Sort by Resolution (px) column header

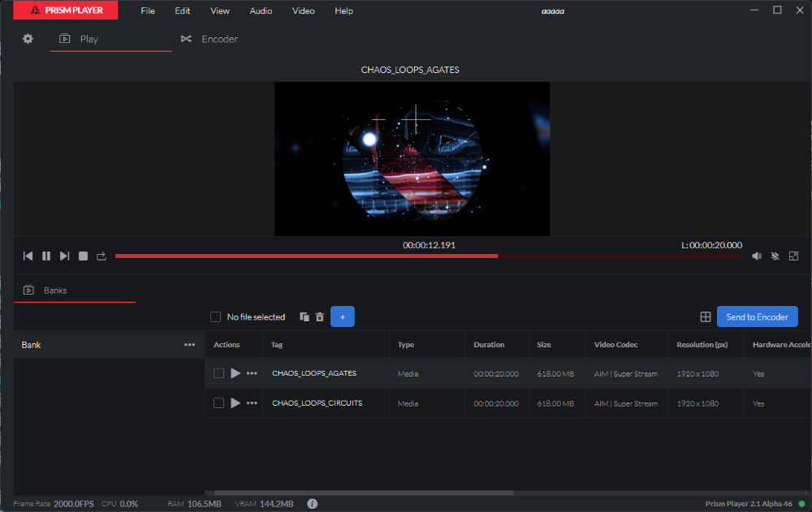(x=702, y=345)
